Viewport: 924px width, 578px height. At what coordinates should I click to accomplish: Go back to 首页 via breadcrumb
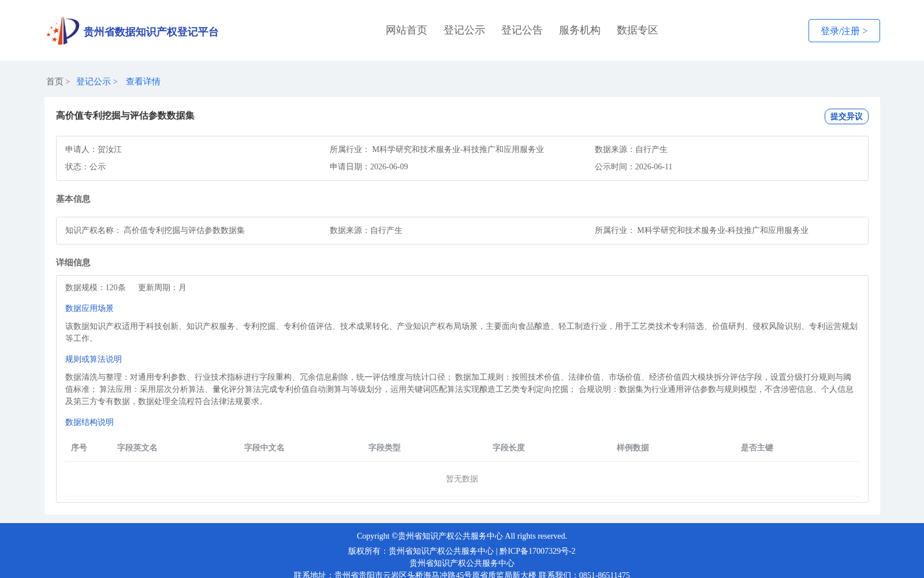(x=55, y=81)
